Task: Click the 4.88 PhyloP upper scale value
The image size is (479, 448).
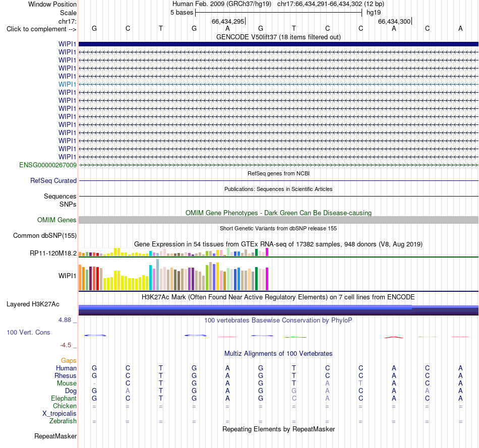Action: click(65, 319)
